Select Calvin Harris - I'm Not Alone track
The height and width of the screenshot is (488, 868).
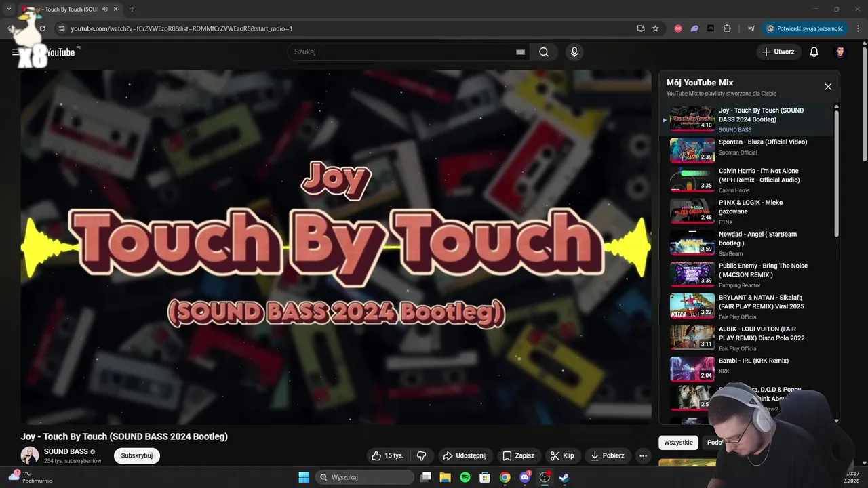point(746,180)
